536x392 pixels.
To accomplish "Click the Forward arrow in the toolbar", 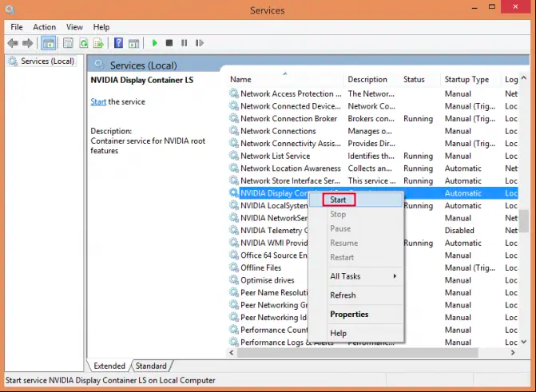I will (28, 43).
